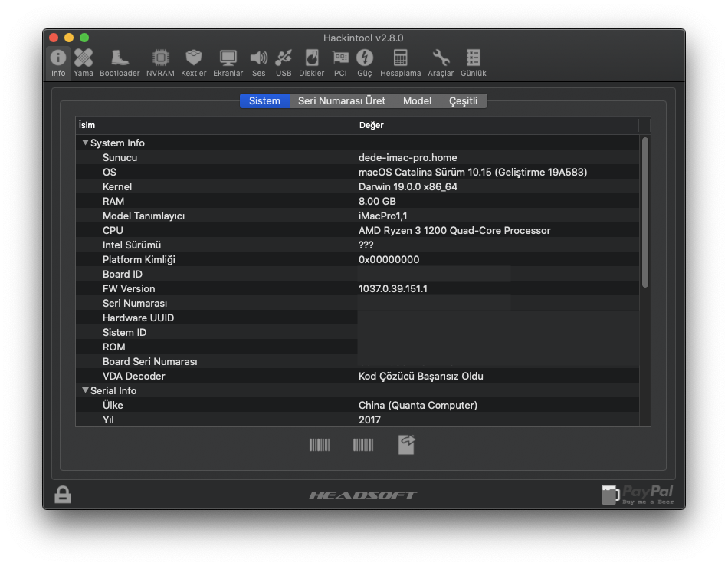Collapse the Serial Info group

click(85, 390)
